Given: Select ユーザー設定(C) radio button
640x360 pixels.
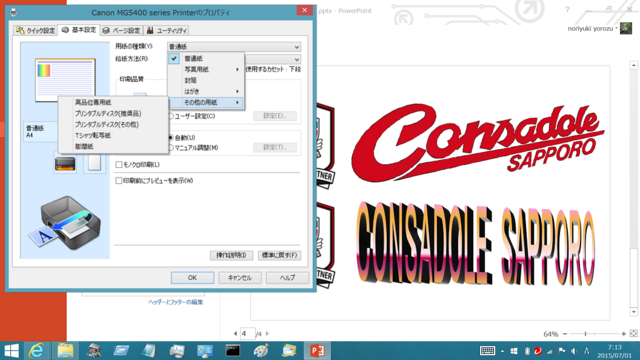Looking at the screenshot, I should (171, 116).
